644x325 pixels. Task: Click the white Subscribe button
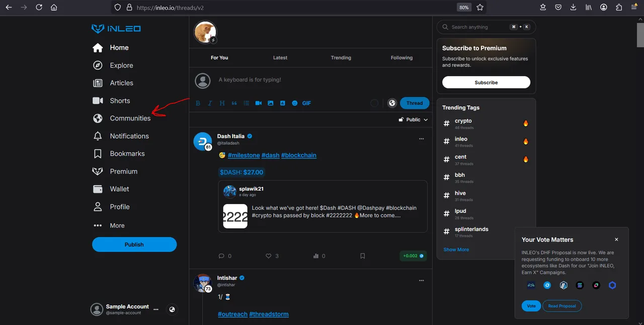pos(486,83)
